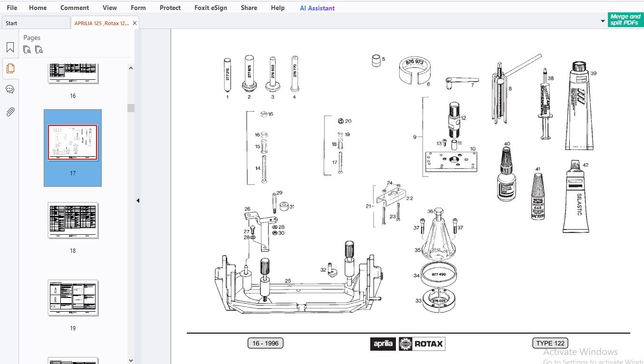Switch to the Start document tab
Screen dimensions: 644x364
point(36,23)
